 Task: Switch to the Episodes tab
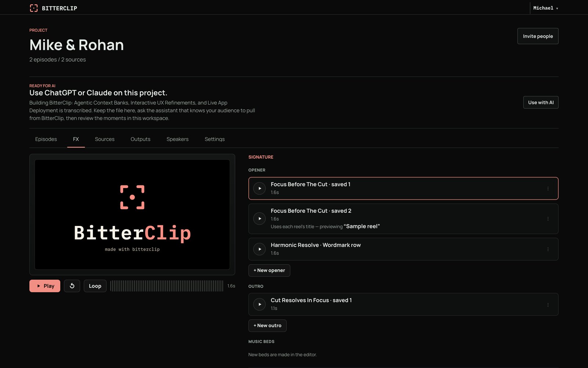[46, 139]
